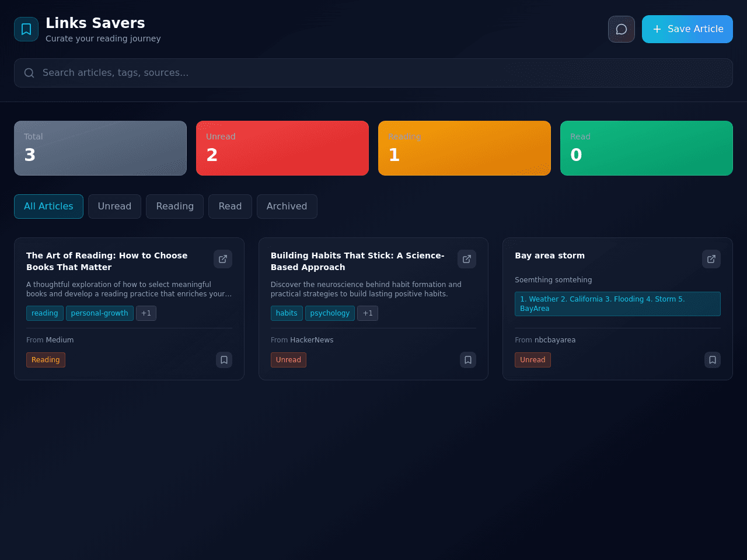
Task: Expand +1 tags on Art of Reading card
Action: 146,313
